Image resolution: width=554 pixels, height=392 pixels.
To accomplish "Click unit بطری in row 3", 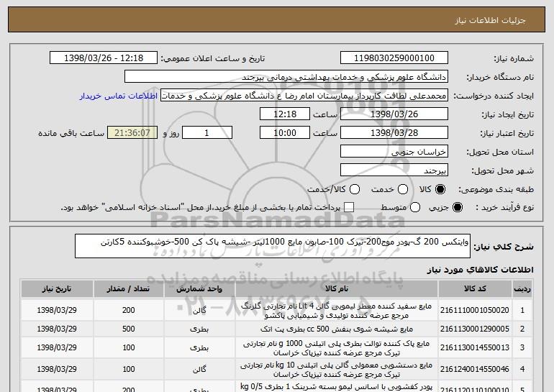I will [x=199, y=347].
